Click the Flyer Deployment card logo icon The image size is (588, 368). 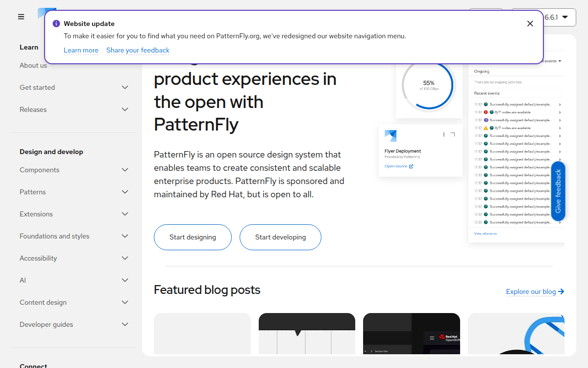(391, 136)
